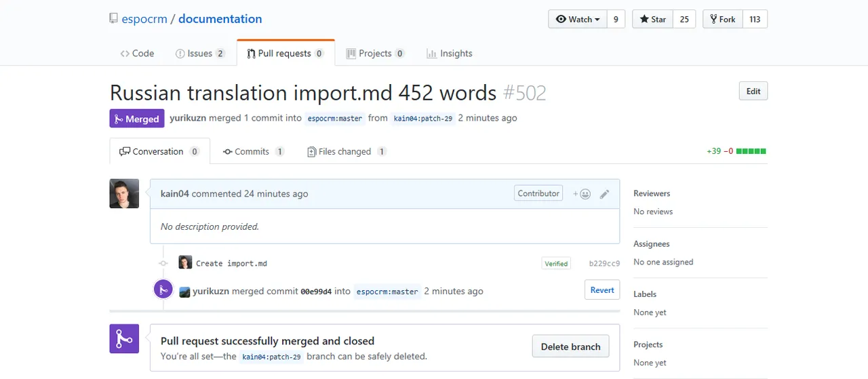
Task: Click the "No description provided." text
Action: [210, 226]
